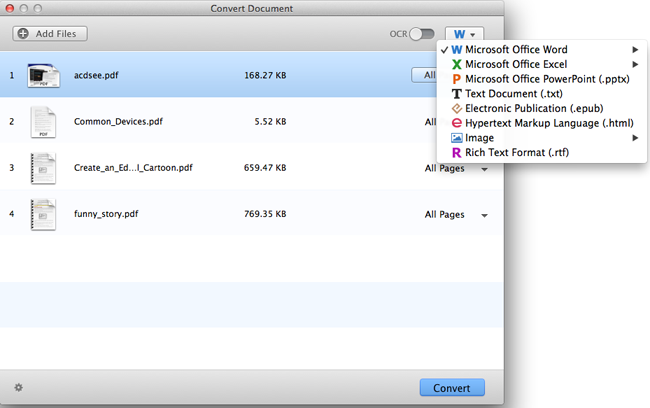Click the funny_story.pdf file icon
The image size is (650, 408).
(x=43, y=214)
